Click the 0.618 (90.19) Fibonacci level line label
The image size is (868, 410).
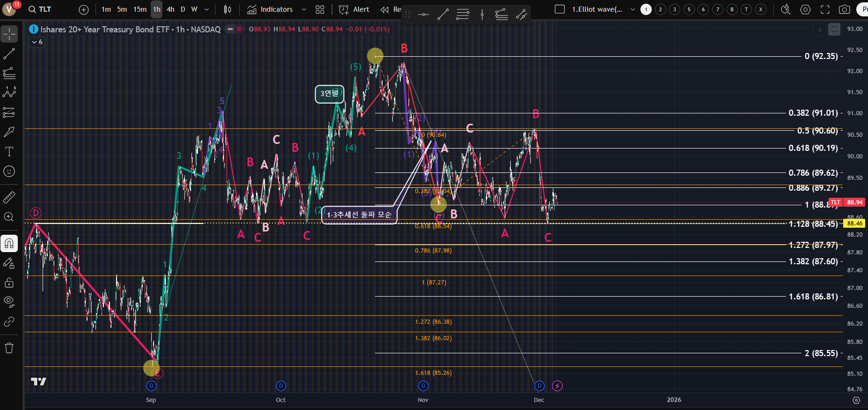pyautogui.click(x=813, y=148)
